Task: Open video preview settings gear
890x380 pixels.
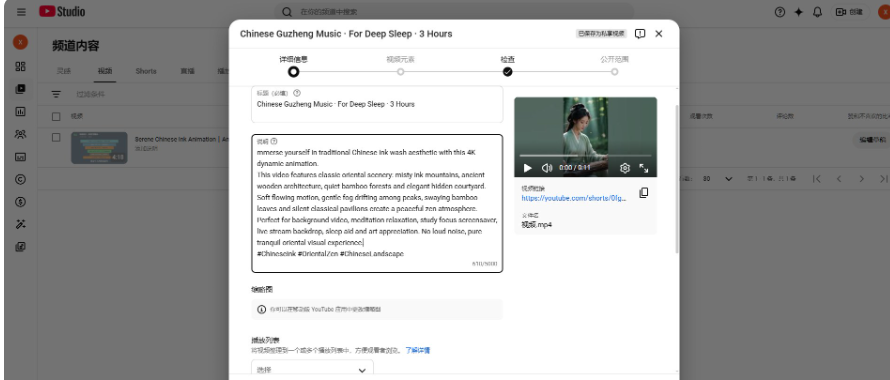Action: coord(624,168)
